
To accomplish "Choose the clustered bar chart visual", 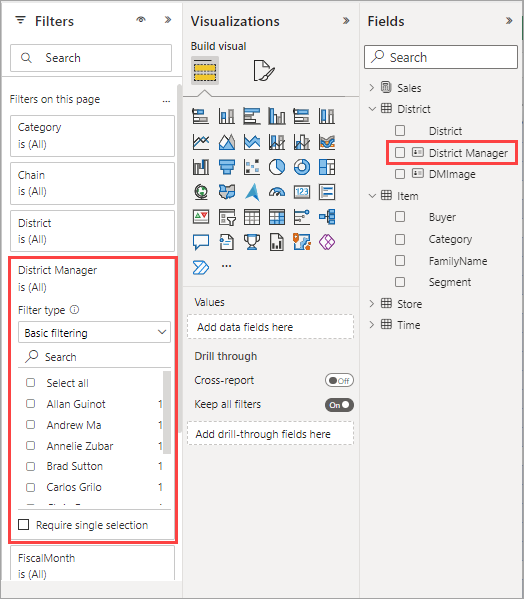I will click(252, 116).
